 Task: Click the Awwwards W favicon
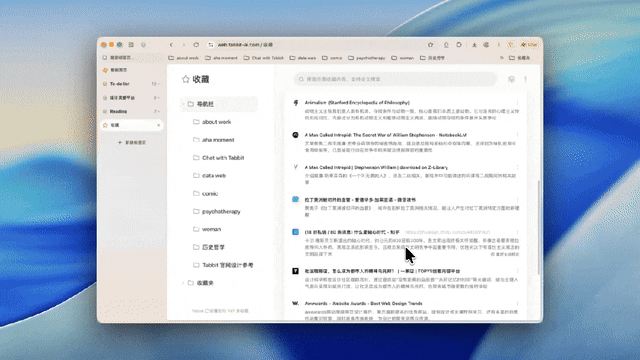click(x=296, y=304)
